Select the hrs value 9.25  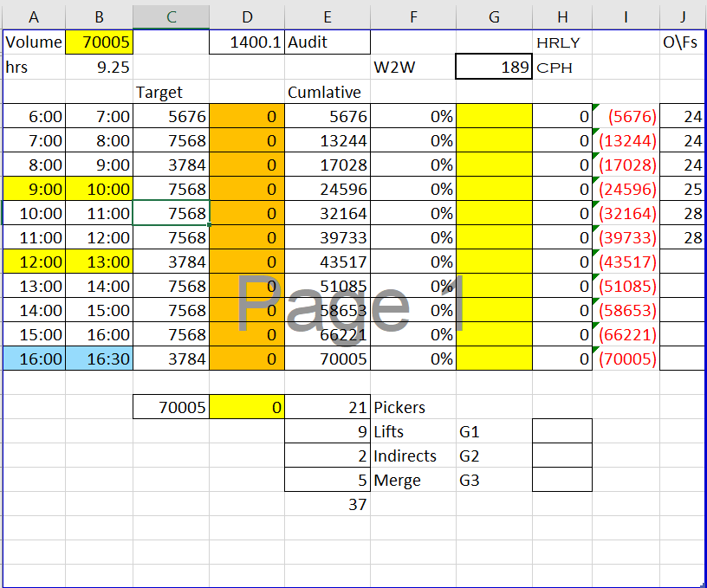tap(99, 68)
